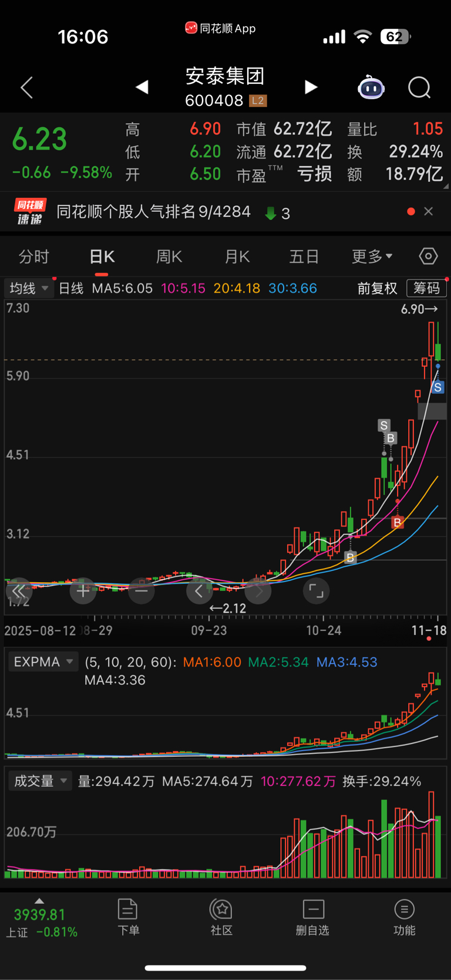Tap 市盈 亏损 value

(314, 174)
